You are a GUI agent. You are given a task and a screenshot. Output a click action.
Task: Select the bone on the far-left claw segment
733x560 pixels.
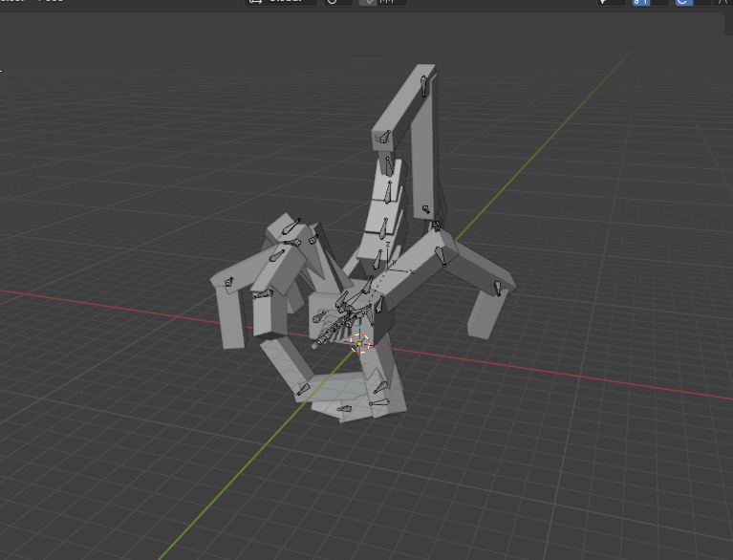(x=228, y=283)
